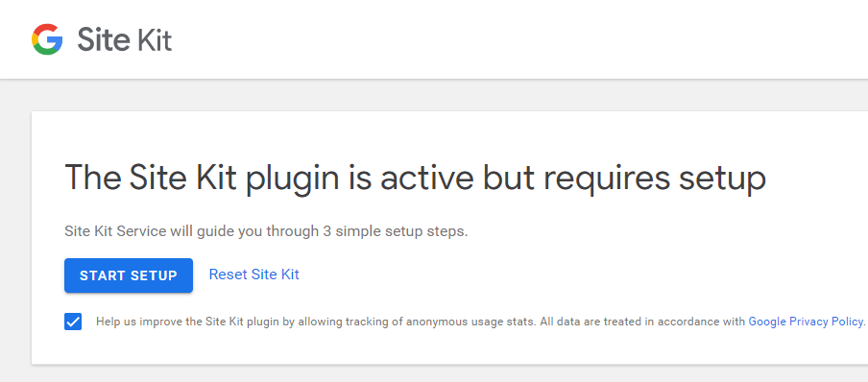Open the Google Privacy Policy link
Screen dimensions: 868x382
(806, 322)
